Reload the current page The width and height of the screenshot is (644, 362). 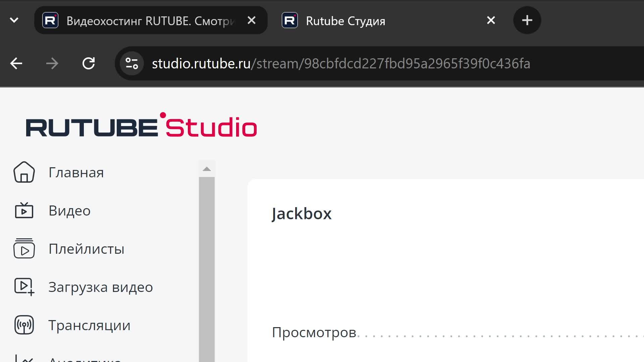tap(89, 63)
